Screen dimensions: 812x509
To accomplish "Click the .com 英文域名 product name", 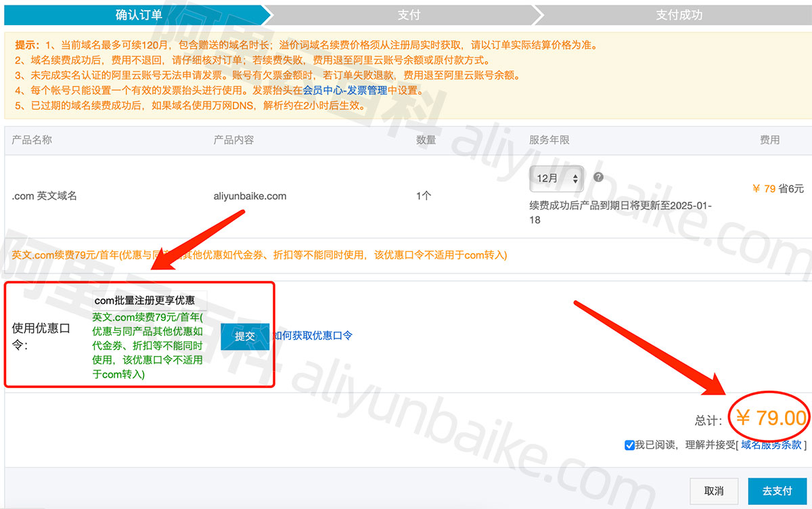I will (45, 196).
